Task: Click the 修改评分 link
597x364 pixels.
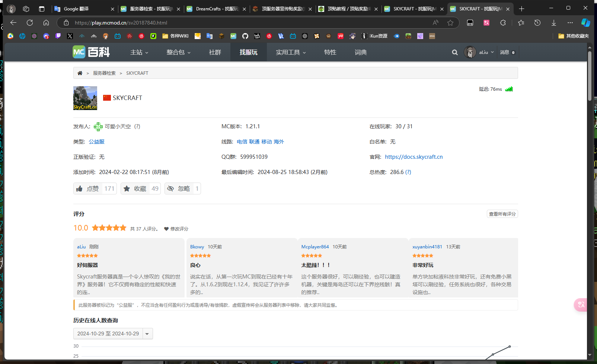Action: tap(176, 229)
